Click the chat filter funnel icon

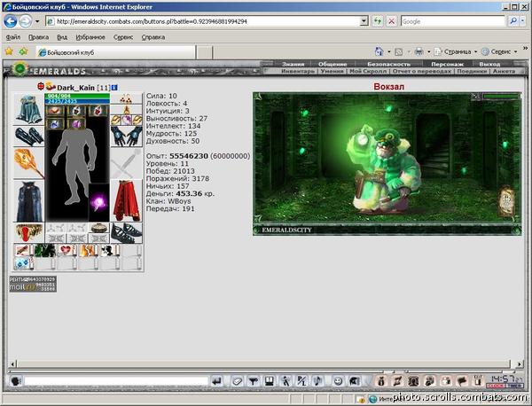coord(253,381)
